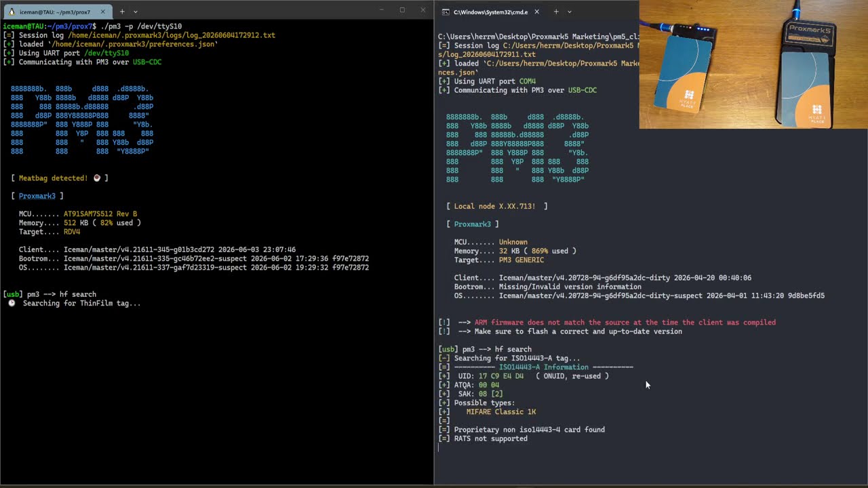Click the webcam view of the Proxmark readers
Screen dimensions: 868x488
(x=753, y=64)
